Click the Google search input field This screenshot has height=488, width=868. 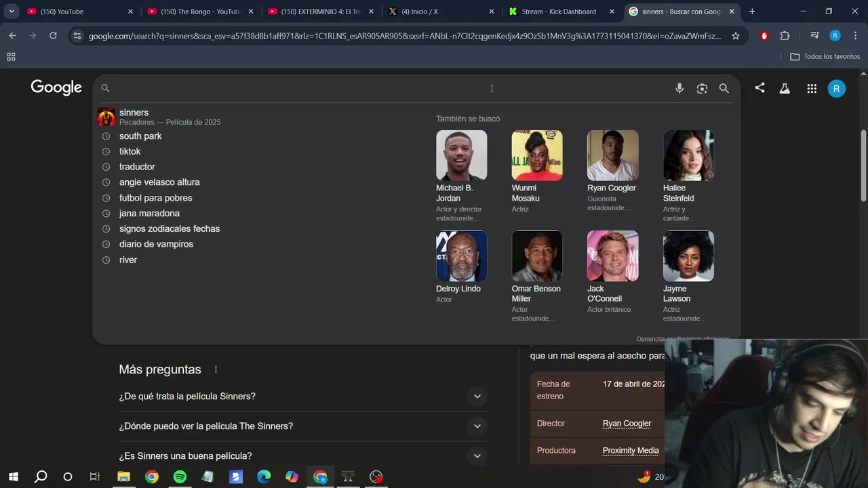pyautogui.click(x=390, y=88)
